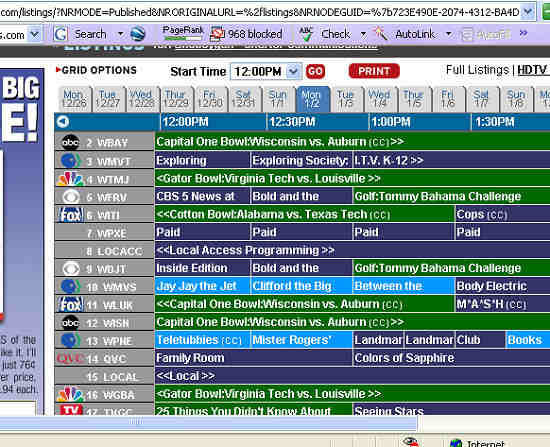Open the Search button dropdown arrow
This screenshot has height=447, width=550.
(x=121, y=34)
